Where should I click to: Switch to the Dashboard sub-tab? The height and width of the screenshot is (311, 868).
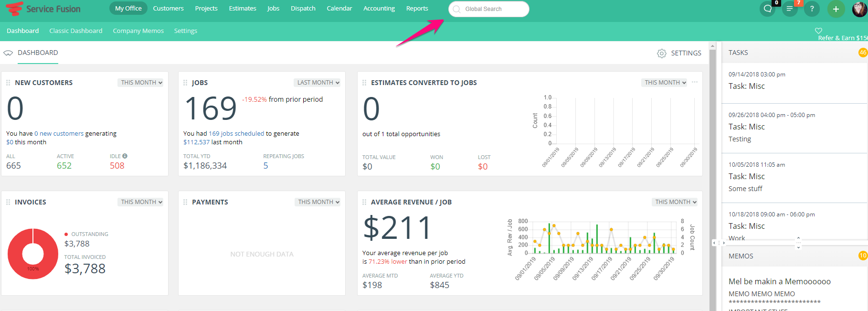click(x=23, y=31)
